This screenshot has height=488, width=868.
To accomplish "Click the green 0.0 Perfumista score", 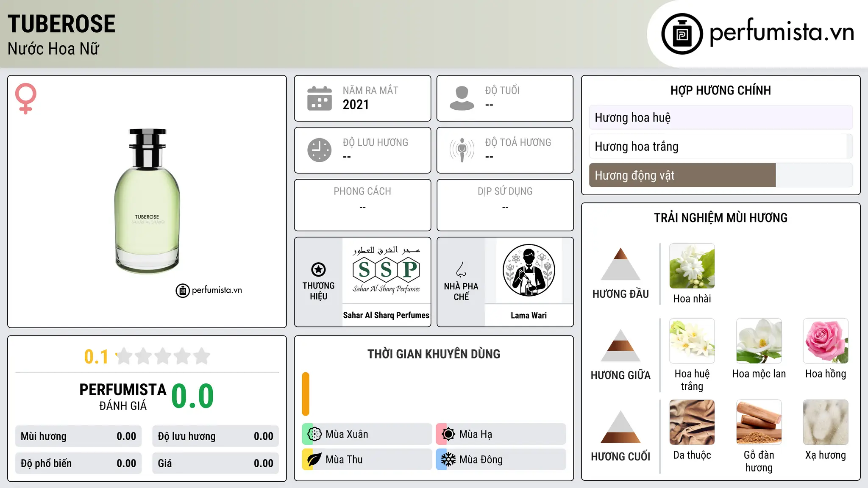I will point(192,396).
